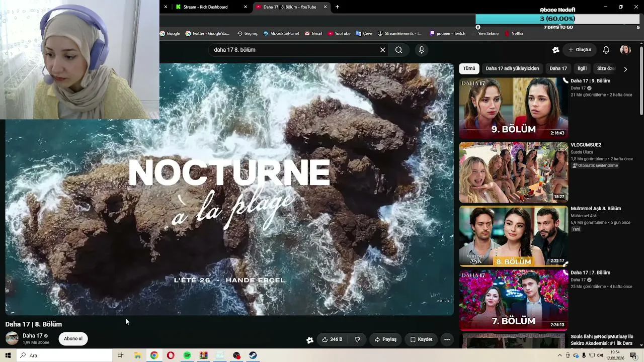Open a new browser tab
The height and width of the screenshot is (362, 644).
337,7
